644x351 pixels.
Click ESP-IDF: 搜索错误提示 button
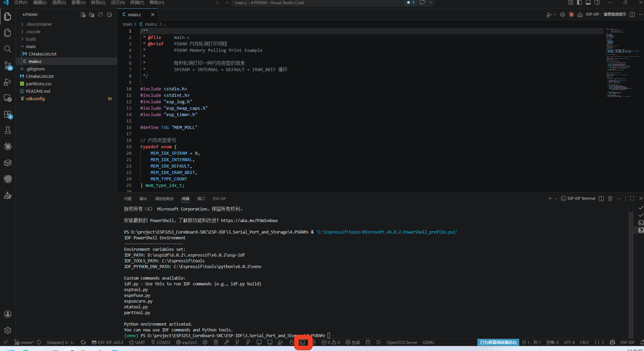click(x=606, y=15)
